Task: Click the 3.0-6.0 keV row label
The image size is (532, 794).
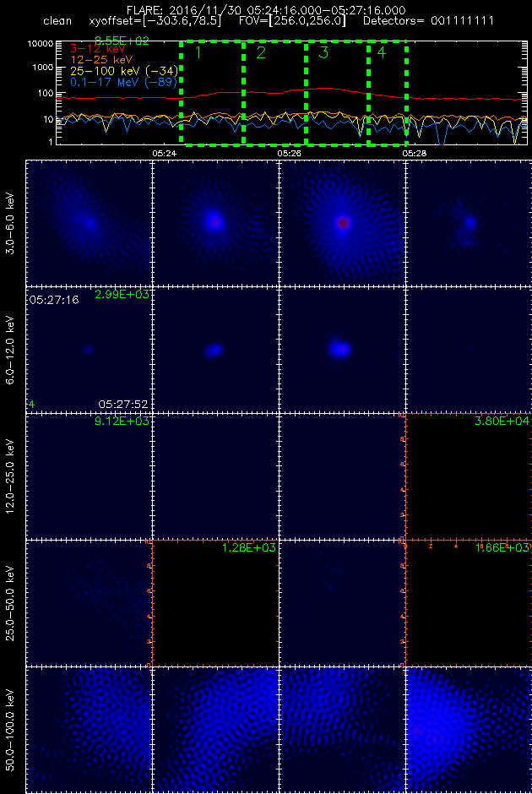Action: click(x=11, y=223)
